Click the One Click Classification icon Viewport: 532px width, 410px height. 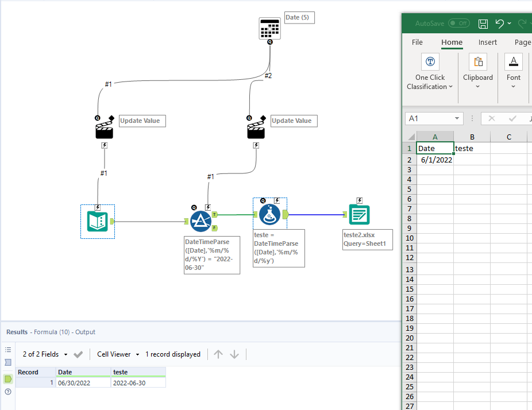[430, 61]
